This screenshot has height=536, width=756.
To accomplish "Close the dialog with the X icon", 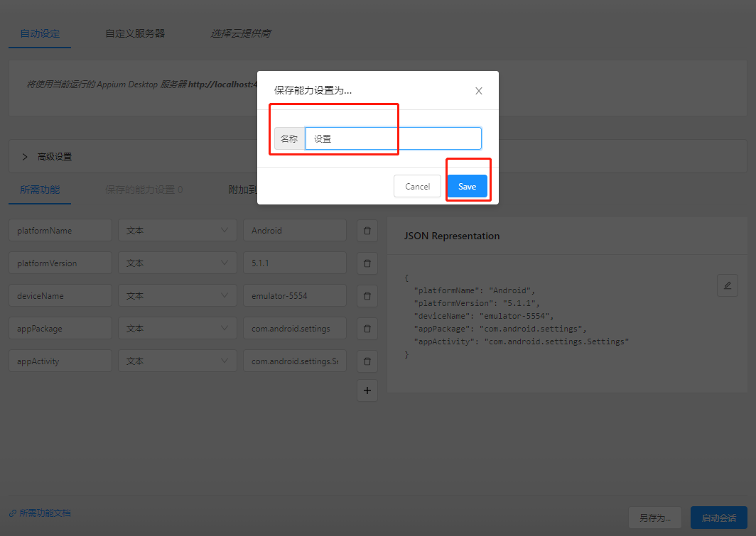I will coord(479,91).
